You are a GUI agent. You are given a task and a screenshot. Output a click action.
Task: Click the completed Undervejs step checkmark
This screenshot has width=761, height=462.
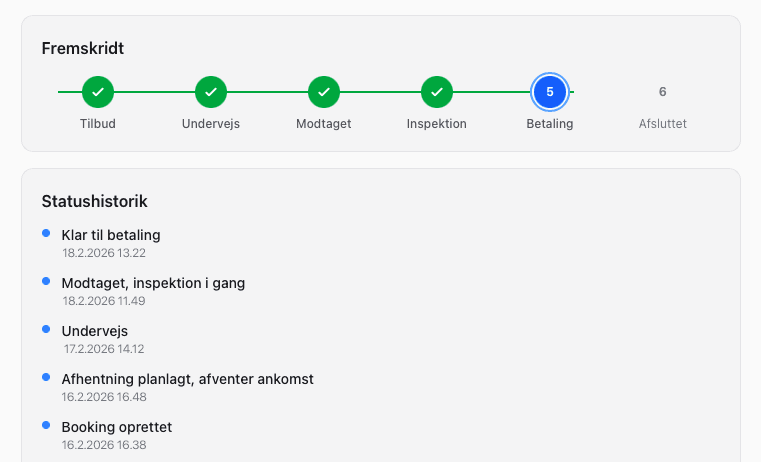211,92
